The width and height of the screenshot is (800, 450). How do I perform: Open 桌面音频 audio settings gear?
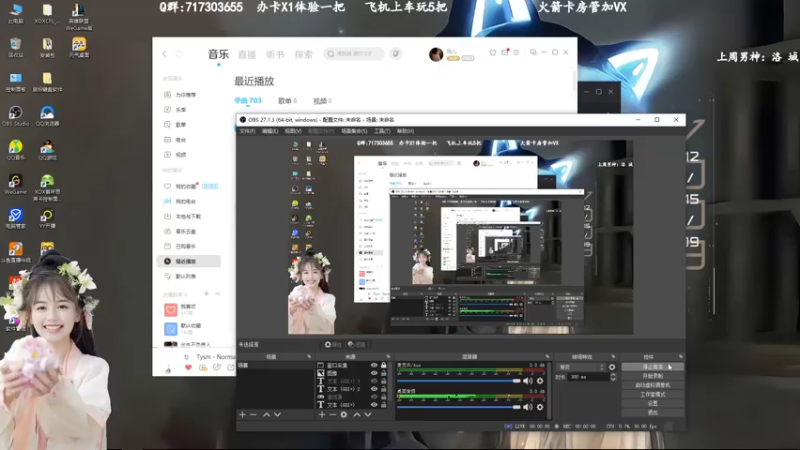(540, 407)
